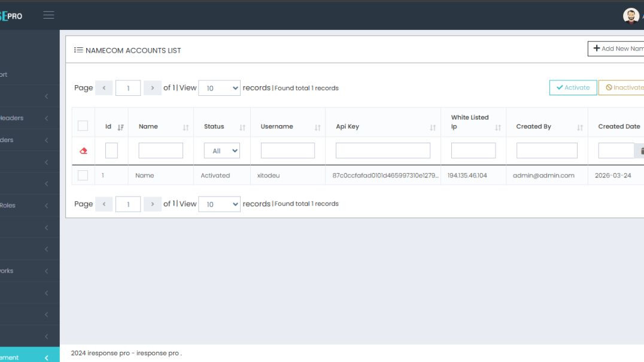Open the calendar icon in Created Date filter
This screenshot has height=362, width=644.
(x=642, y=150)
